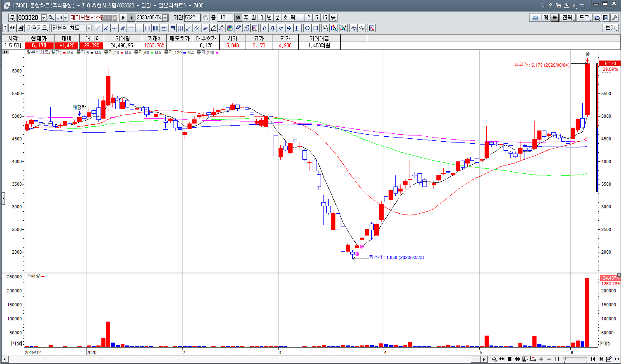Select the angle line drawing tool
The image size is (621, 364).
[106, 28]
